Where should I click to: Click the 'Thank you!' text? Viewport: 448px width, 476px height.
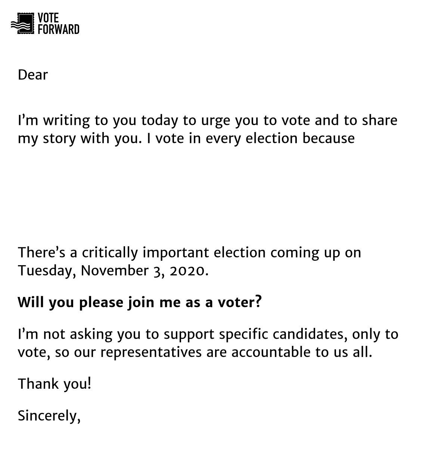55,384
